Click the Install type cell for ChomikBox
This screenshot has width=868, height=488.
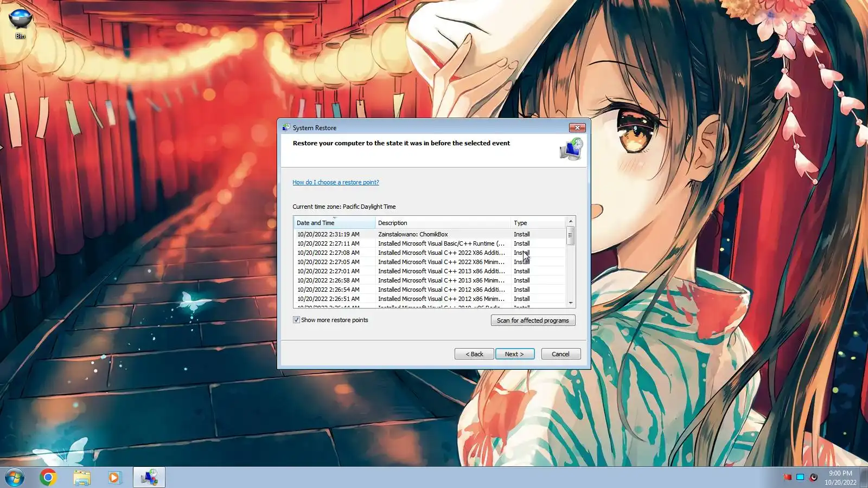tap(522, 234)
